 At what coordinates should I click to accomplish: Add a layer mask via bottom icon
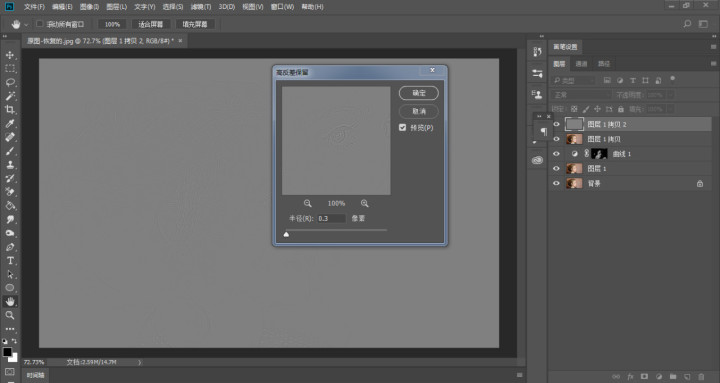644,377
